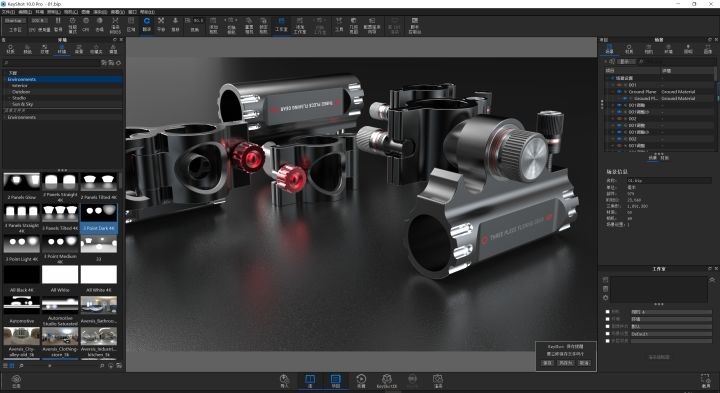Screen dimensions: 720x393
Task: Toggle the Library panel from bottom toolbar
Action: coord(310,381)
